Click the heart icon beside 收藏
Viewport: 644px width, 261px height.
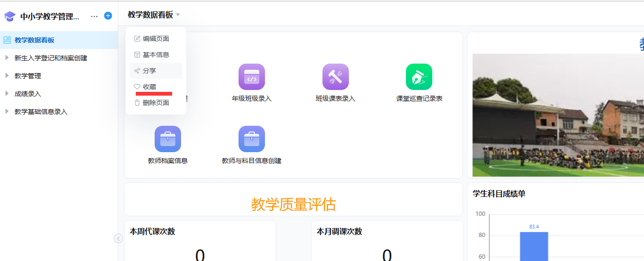point(137,87)
